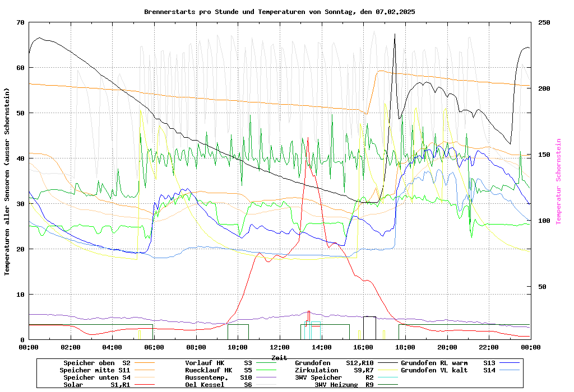Click the 'Grundofen S12,R10' legend label

tap(334, 363)
